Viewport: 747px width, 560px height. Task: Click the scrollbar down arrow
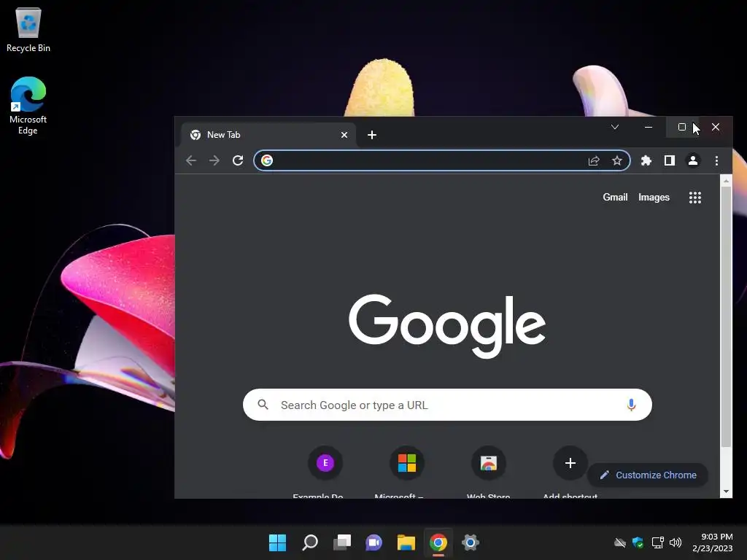(726, 491)
